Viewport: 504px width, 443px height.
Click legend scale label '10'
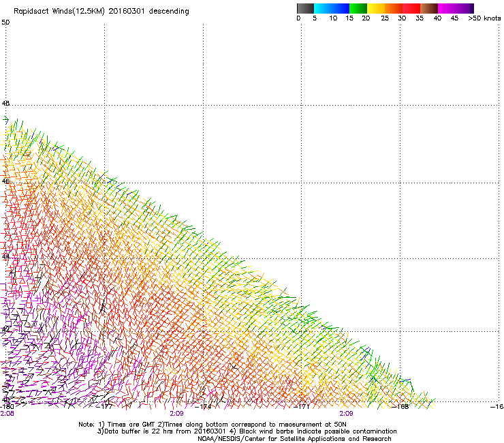(x=333, y=18)
